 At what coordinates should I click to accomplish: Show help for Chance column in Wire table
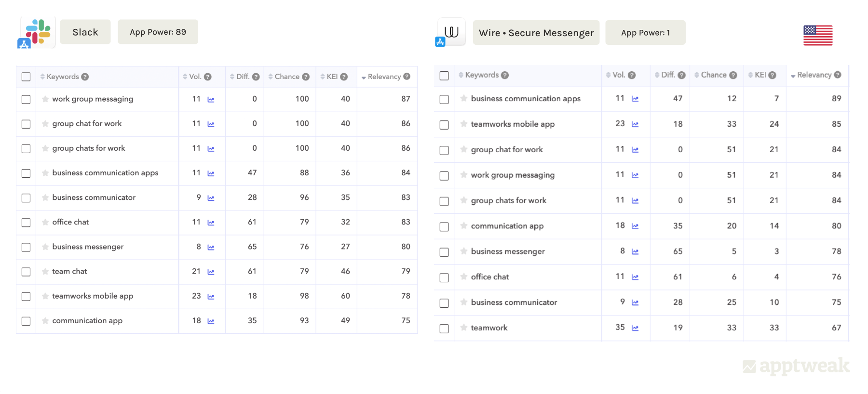tap(733, 75)
